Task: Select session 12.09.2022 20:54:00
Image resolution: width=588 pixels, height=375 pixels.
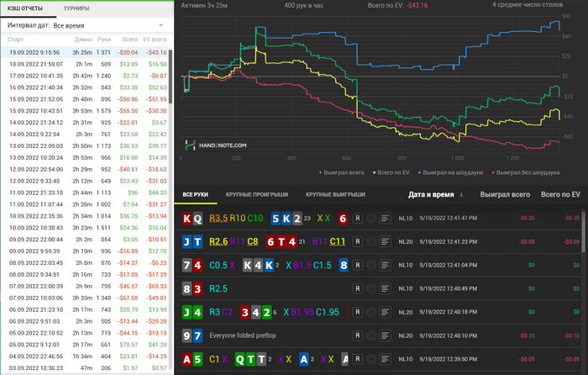Action: click(86, 169)
